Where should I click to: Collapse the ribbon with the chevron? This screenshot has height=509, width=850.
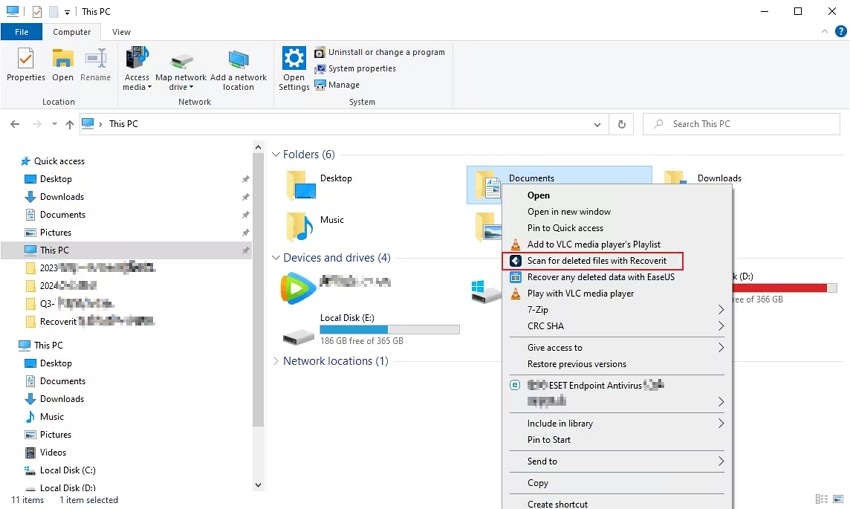pos(825,32)
